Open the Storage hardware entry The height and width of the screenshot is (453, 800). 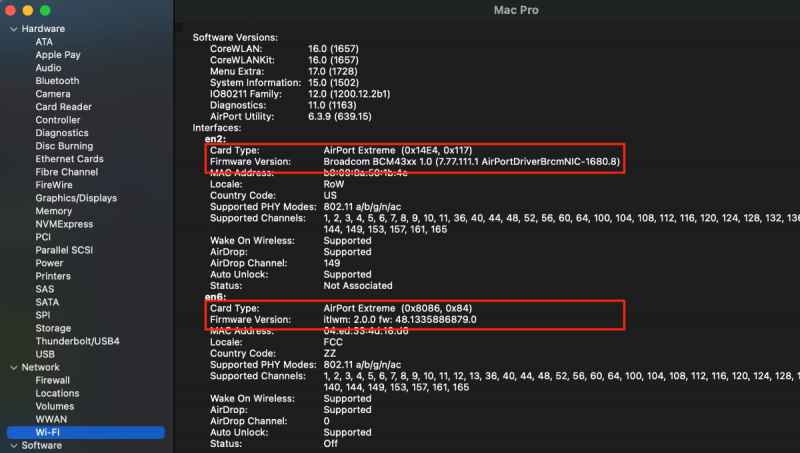[x=53, y=328]
